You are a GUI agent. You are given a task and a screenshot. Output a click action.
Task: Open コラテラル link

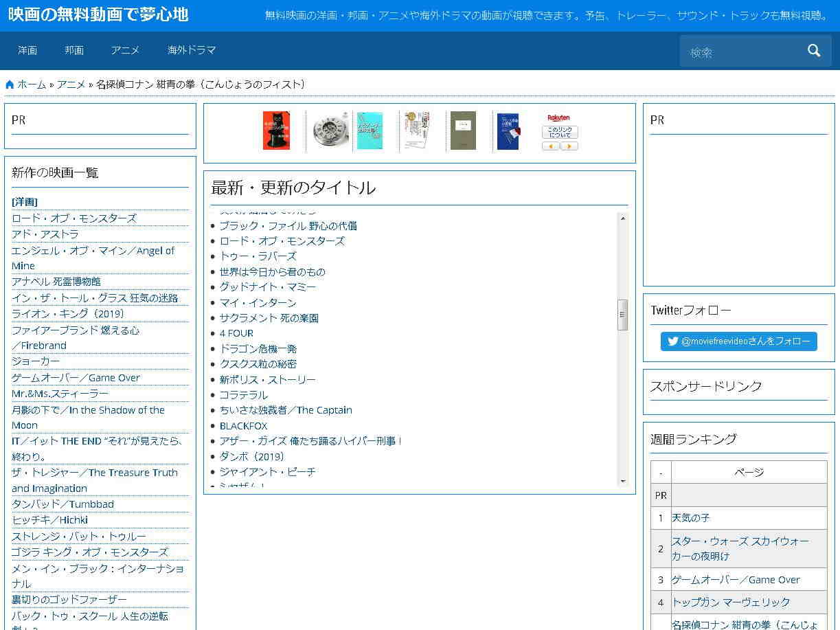click(x=243, y=394)
